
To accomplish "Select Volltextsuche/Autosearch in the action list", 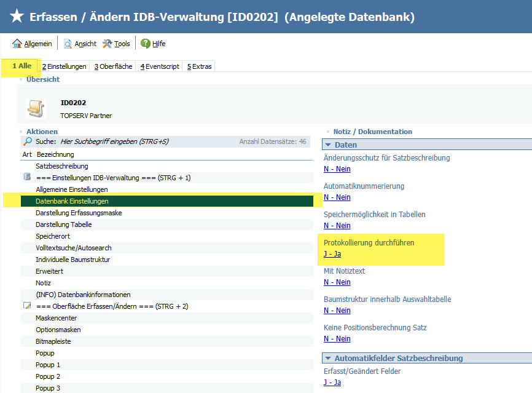I will pyautogui.click(x=74, y=248).
